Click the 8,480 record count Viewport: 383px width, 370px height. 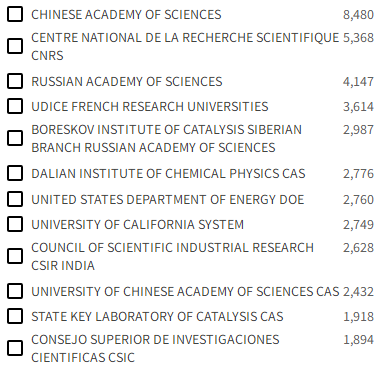coord(358,15)
